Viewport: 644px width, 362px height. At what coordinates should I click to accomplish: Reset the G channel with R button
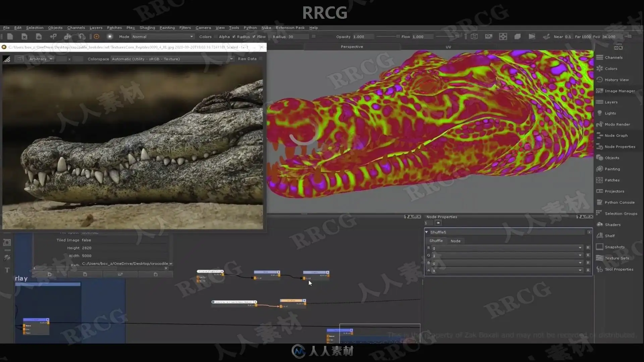click(x=588, y=255)
